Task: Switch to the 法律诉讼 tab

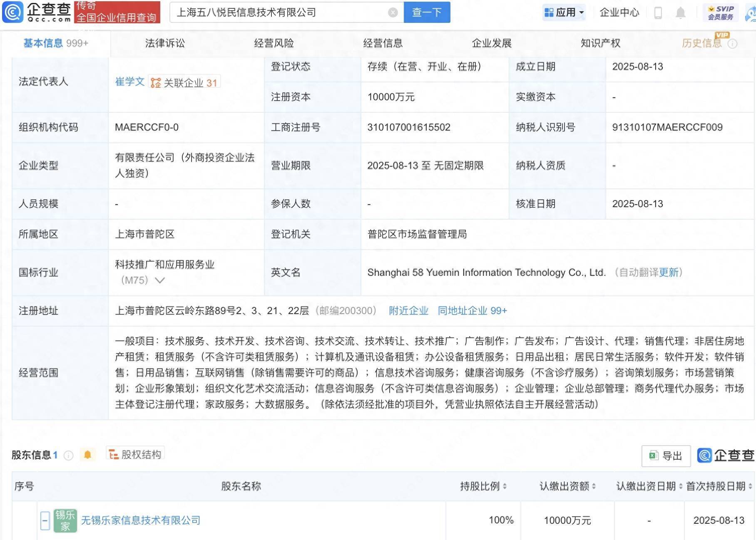Action: 165,42
